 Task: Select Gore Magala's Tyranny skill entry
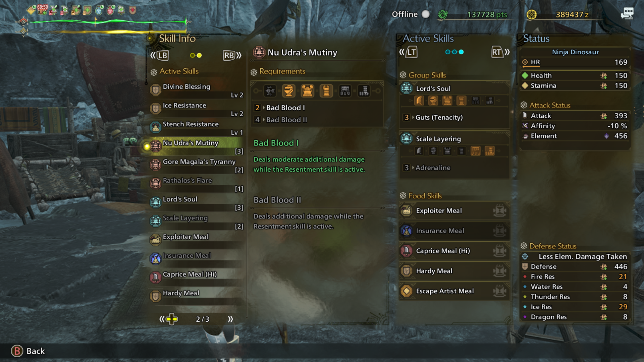(197, 165)
